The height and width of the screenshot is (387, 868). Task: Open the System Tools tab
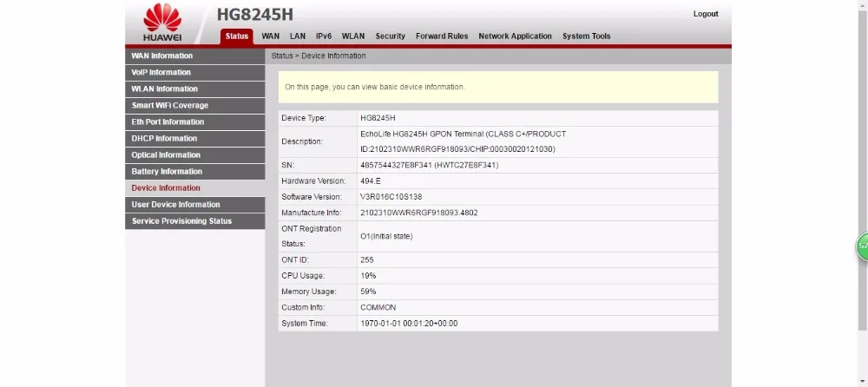[x=587, y=36]
